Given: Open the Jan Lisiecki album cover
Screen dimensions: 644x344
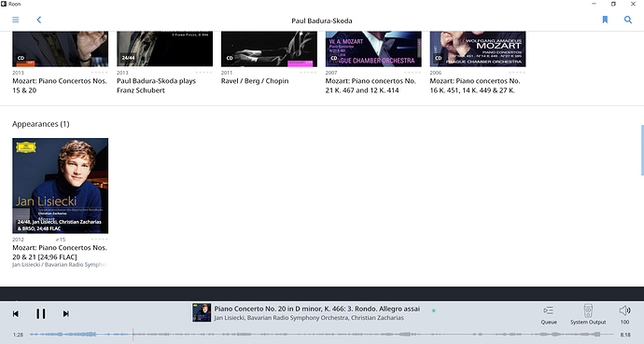Looking at the screenshot, I should 61,186.
